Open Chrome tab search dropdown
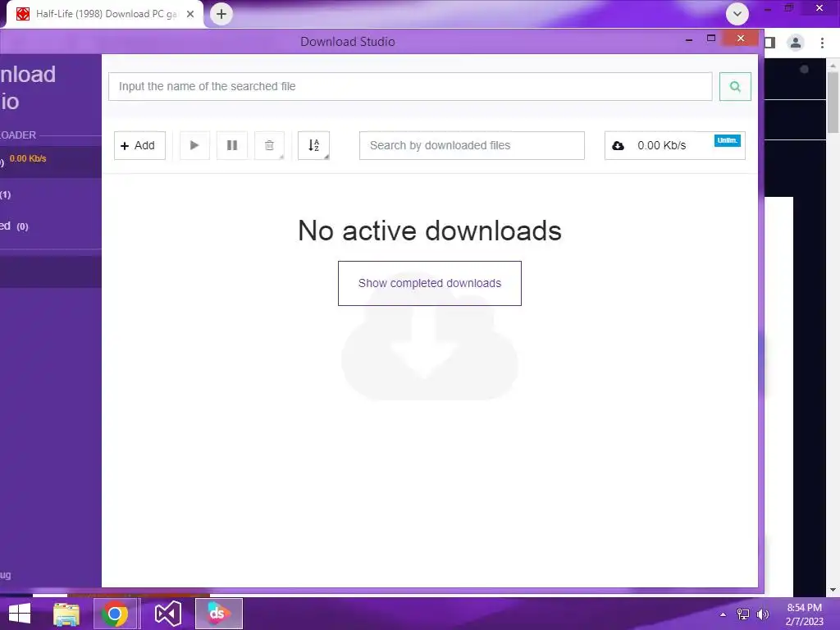 (737, 14)
